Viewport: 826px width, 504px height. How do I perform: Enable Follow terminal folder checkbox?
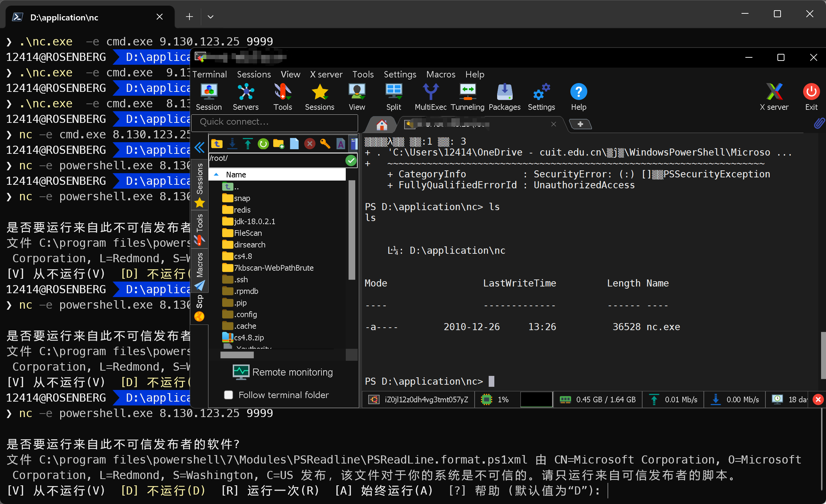(x=229, y=395)
